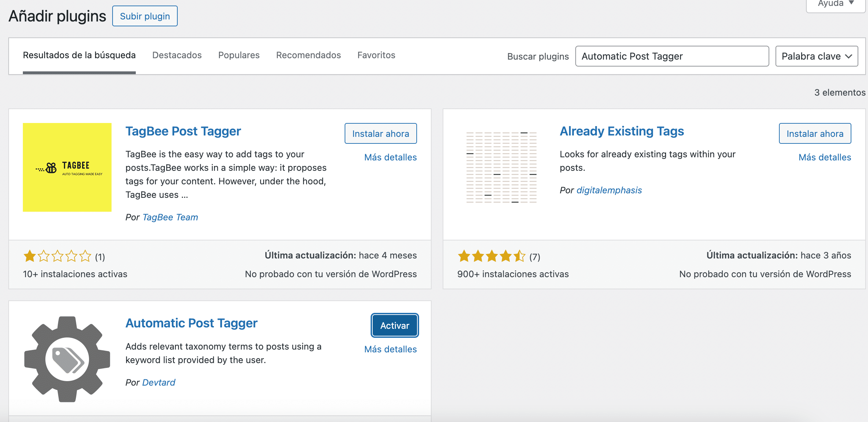The width and height of the screenshot is (868, 422).
Task: Click the Automatic Post Tagger gear icon
Action: [67, 359]
